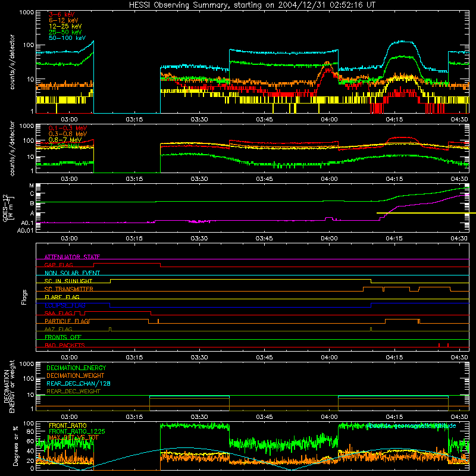
Task: Click the DECIMATION_ENERGY legend label
Action: (x=76, y=368)
